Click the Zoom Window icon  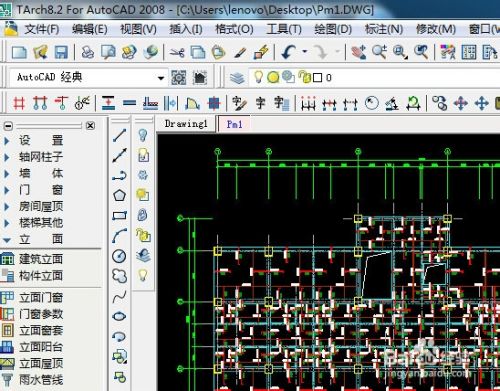coord(400,52)
